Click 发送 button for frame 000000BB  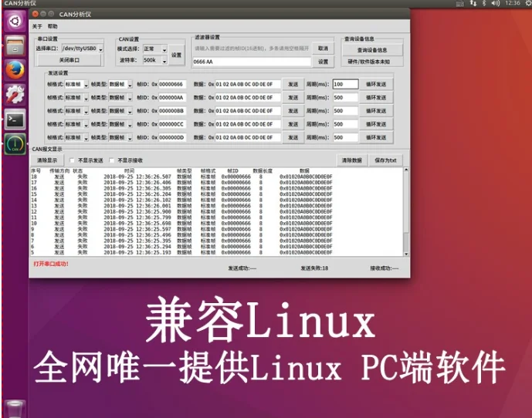click(293, 111)
